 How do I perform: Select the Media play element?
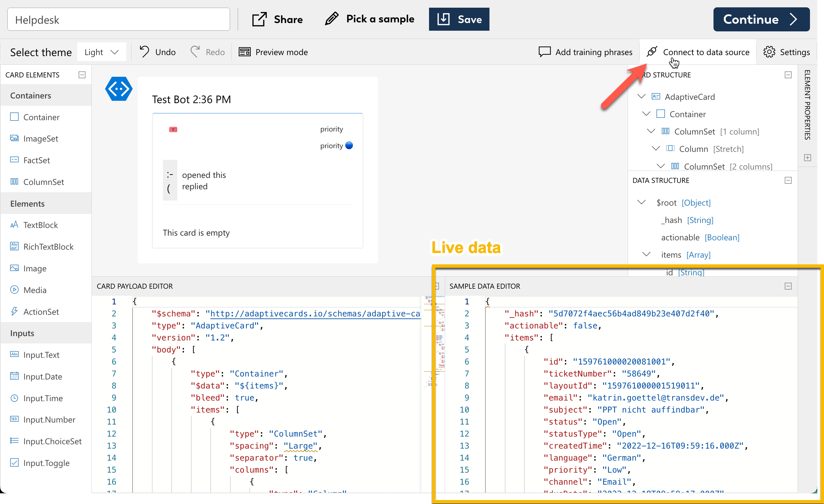[14, 290]
